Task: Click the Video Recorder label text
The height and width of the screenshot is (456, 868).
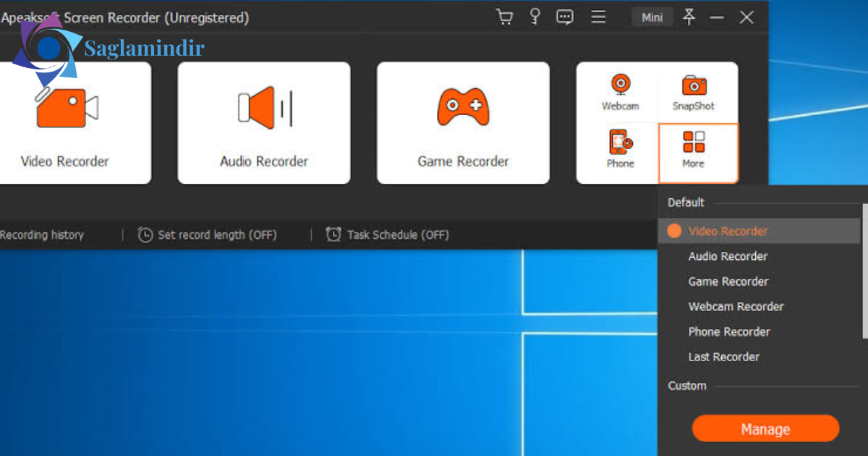Action: pos(64,161)
